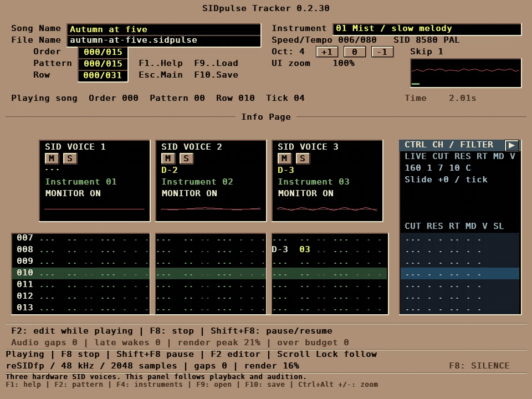Select pattern row number 011
Viewport: 532px width, 399px height.
click(25, 284)
